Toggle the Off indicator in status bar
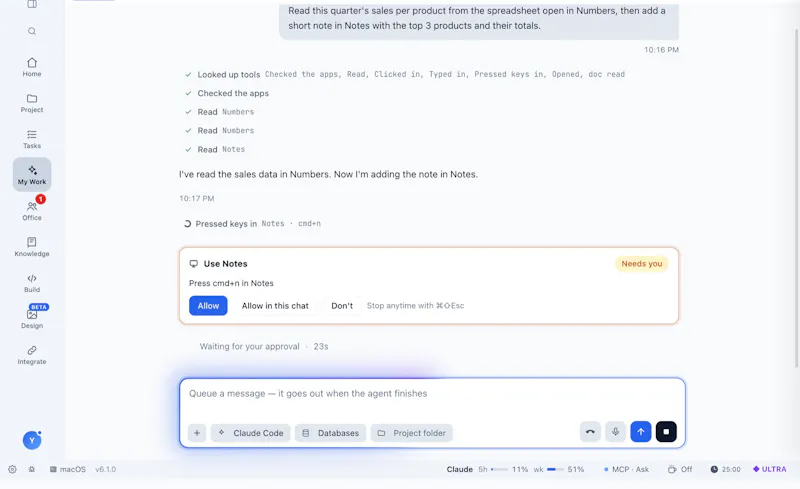The image size is (800, 489). [x=680, y=469]
